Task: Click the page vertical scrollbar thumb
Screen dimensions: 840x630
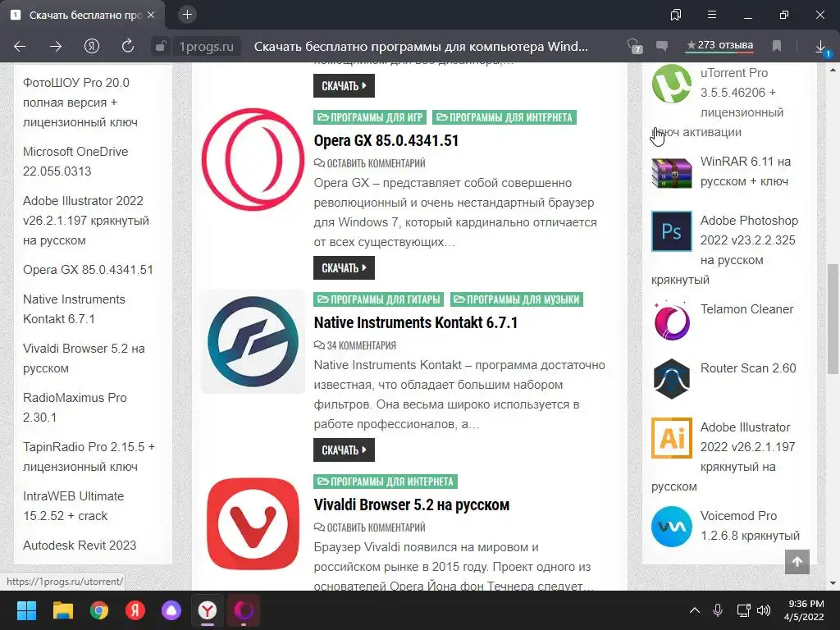Action: [x=833, y=319]
